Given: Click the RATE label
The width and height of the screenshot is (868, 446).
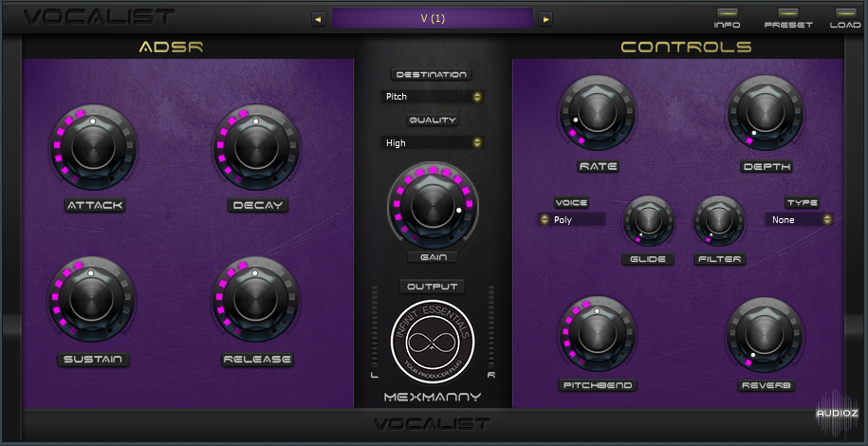Looking at the screenshot, I should [x=598, y=166].
